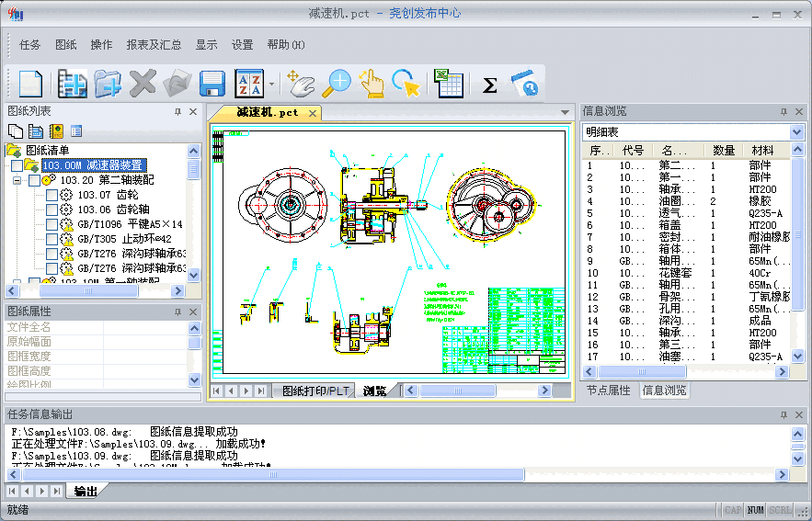The width and height of the screenshot is (812, 521).
Task: Check the box for 103.07 齿轮
Action: click(x=51, y=195)
